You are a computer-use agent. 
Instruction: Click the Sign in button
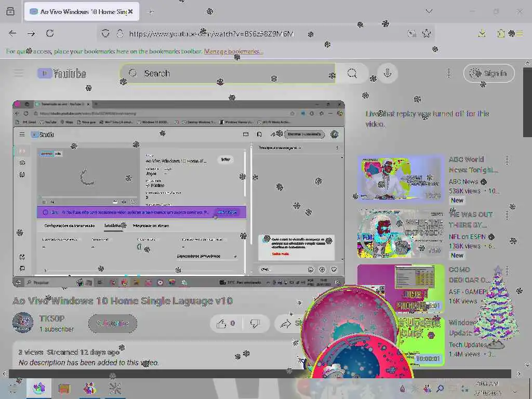point(489,73)
